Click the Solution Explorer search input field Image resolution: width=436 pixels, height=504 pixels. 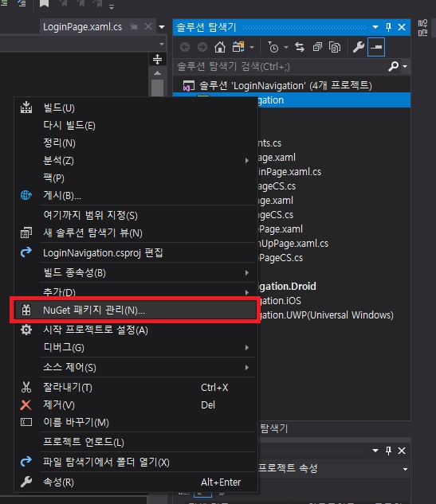point(281,67)
